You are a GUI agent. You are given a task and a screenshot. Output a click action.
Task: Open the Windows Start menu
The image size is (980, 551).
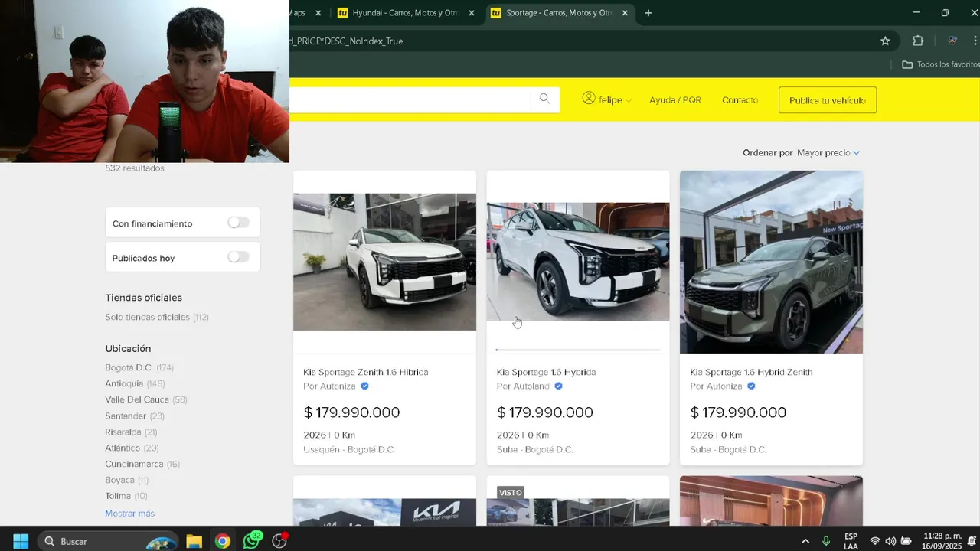coord(21,541)
